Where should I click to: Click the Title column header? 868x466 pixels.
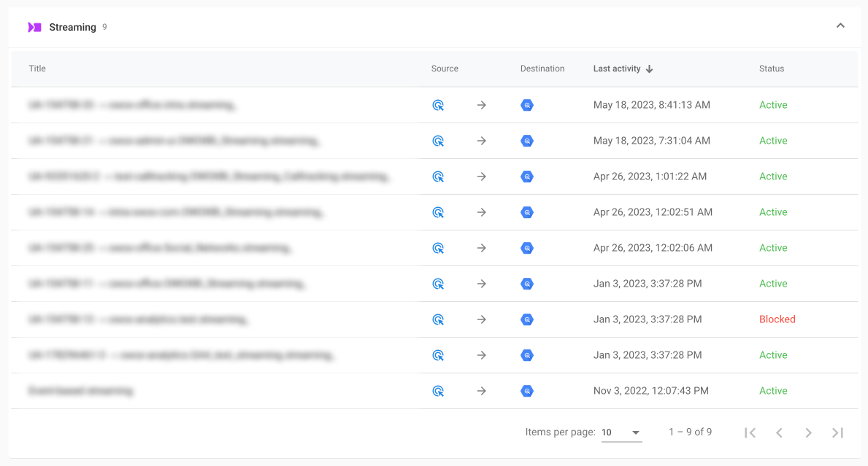[37, 69]
